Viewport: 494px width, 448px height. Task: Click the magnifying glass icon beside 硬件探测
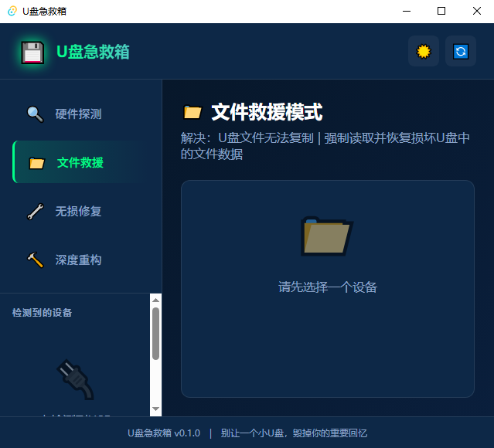(36, 114)
